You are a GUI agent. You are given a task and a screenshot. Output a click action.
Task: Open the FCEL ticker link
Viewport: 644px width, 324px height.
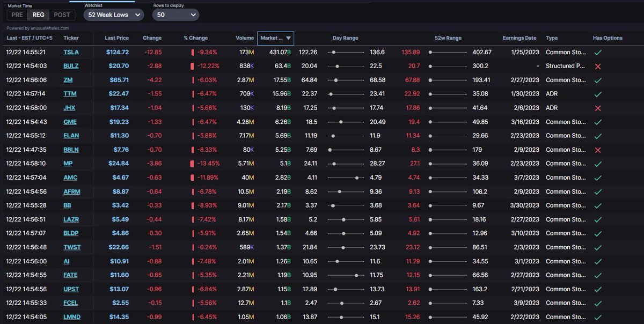[71, 303]
